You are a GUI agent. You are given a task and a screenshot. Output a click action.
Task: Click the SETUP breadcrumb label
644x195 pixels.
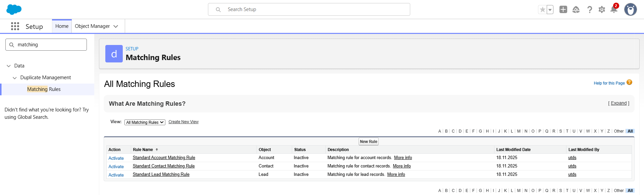click(x=132, y=49)
